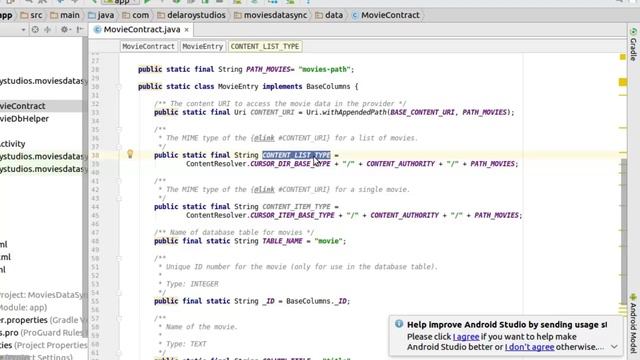Click the "movie" string literal
Screen dimensions: 640x360
328,241
